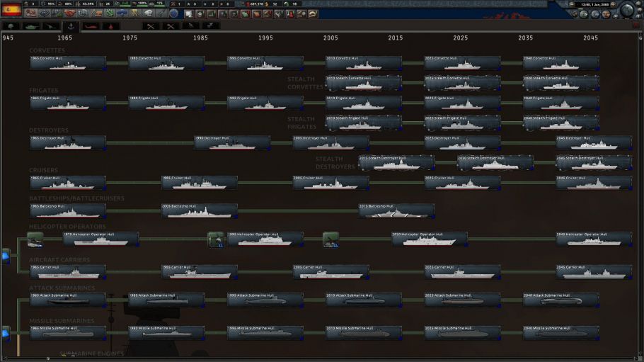Select the 2010 Stealth Frigate Hull technology
This screenshot has width=644, height=362.
(363, 123)
